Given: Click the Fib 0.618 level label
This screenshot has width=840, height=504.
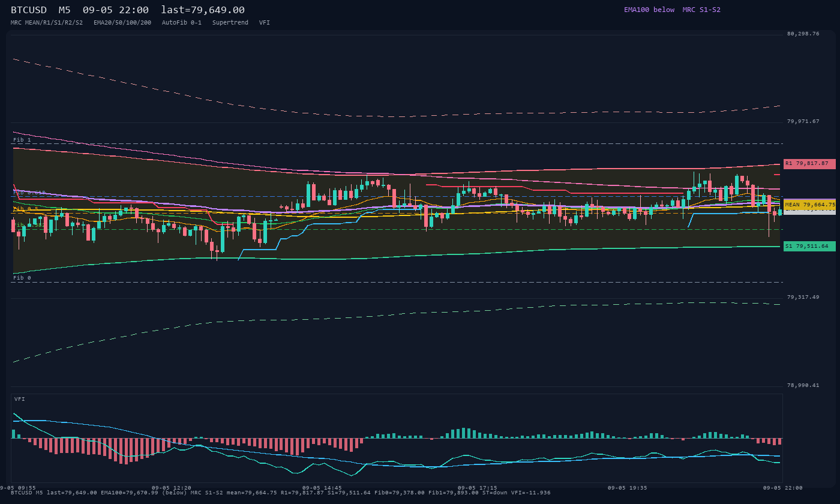Looking at the screenshot, I should tap(29, 193).
